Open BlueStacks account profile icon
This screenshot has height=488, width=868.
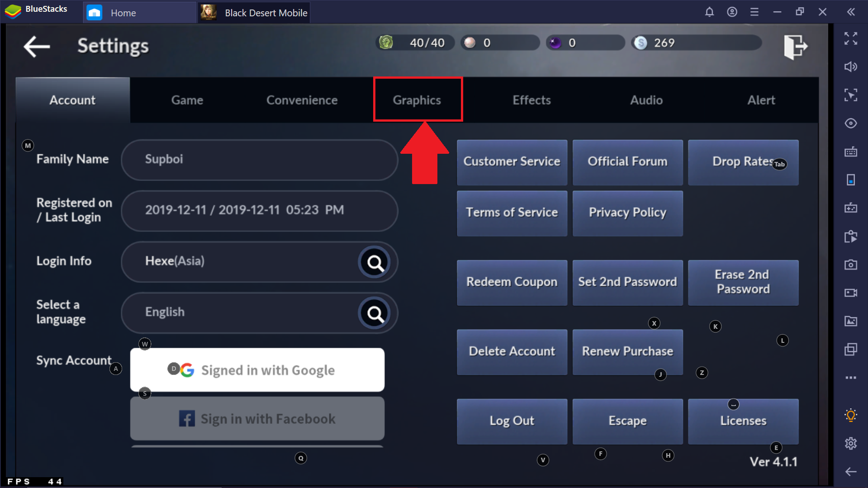[732, 12]
